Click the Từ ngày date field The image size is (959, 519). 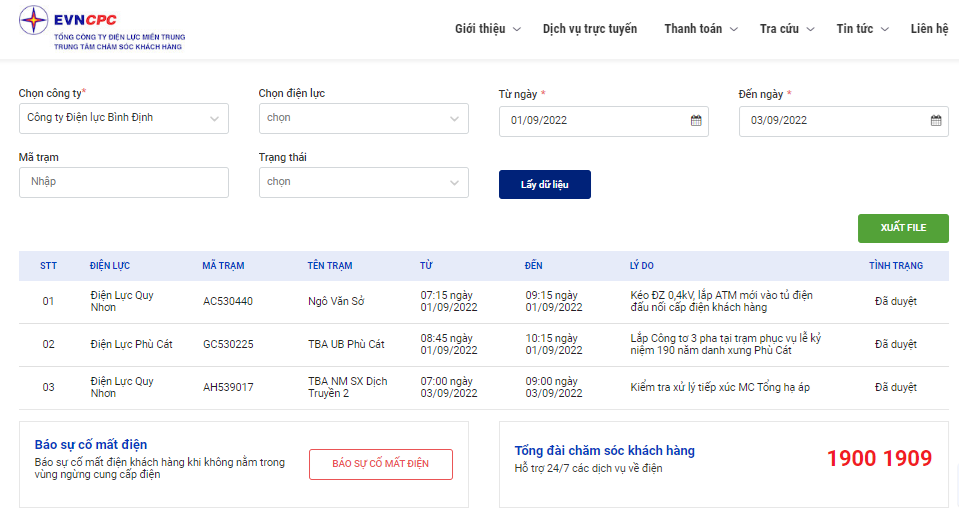point(603,121)
